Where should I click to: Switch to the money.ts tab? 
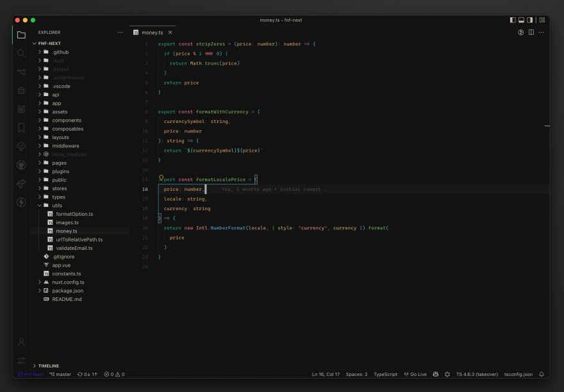coord(153,33)
